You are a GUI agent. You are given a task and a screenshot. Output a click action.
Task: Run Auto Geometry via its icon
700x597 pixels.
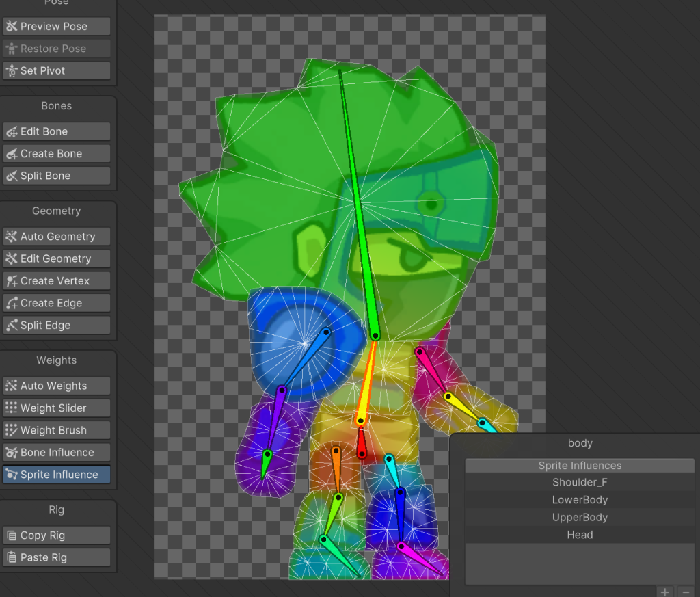click(12, 237)
